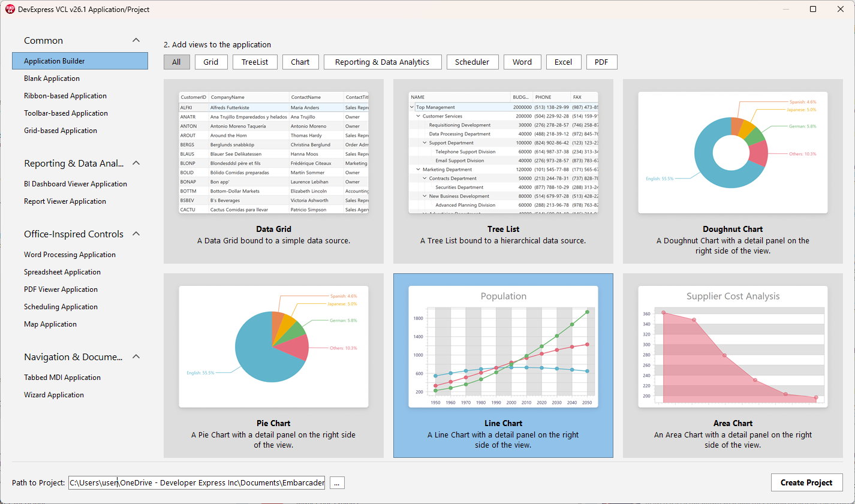Screen dimensions: 855x504
Task: Filter views by Reporting & Data Analytics
Action: click(x=383, y=62)
